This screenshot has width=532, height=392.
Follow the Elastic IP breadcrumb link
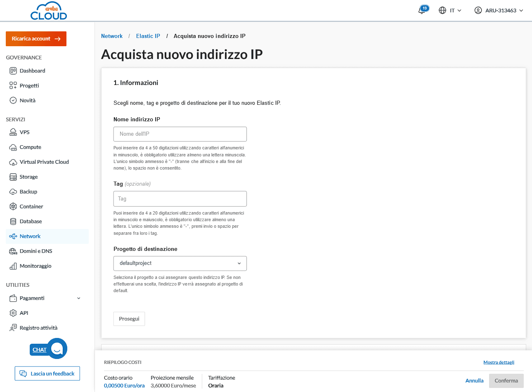(x=148, y=36)
